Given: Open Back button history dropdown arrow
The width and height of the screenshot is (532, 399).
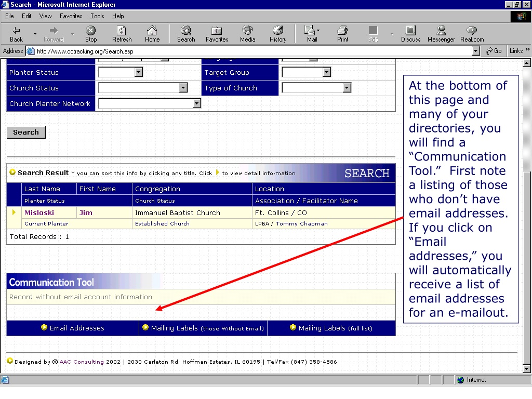Looking at the screenshot, I should [x=35, y=34].
